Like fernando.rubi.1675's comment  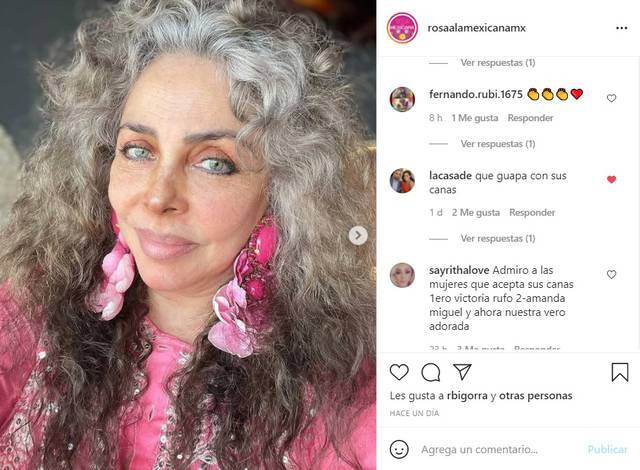pyautogui.click(x=611, y=98)
